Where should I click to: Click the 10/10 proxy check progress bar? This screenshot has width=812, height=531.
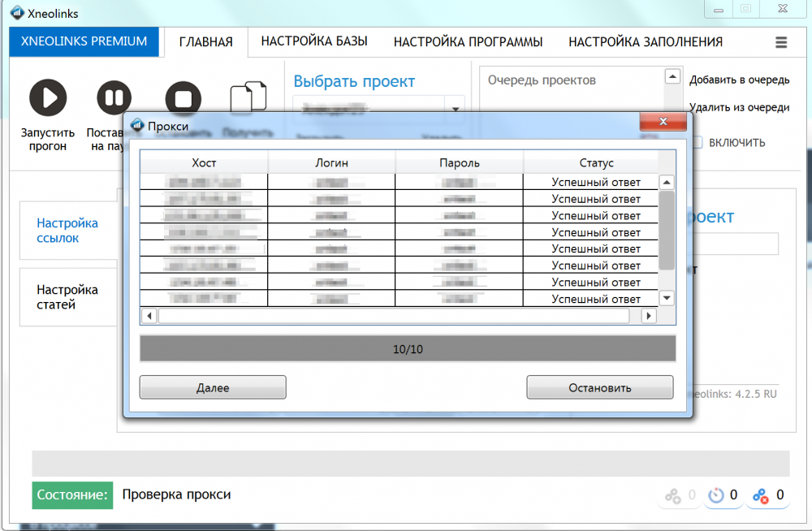click(408, 348)
